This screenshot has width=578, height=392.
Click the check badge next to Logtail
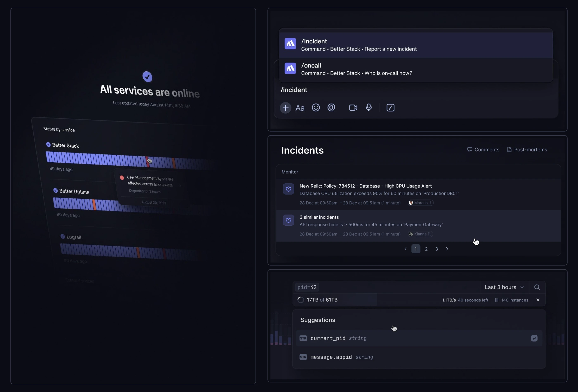[x=63, y=236]
